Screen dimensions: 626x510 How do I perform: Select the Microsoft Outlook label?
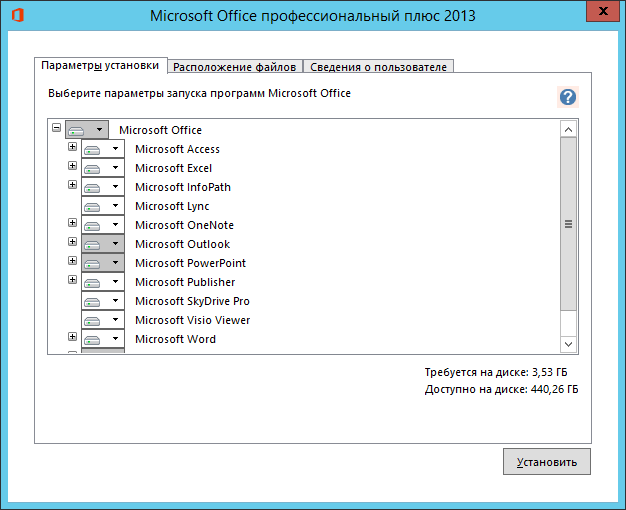[x=182, y=244]
